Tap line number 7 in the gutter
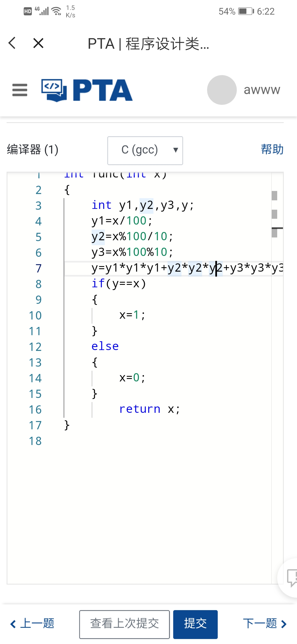 (38, 268)
